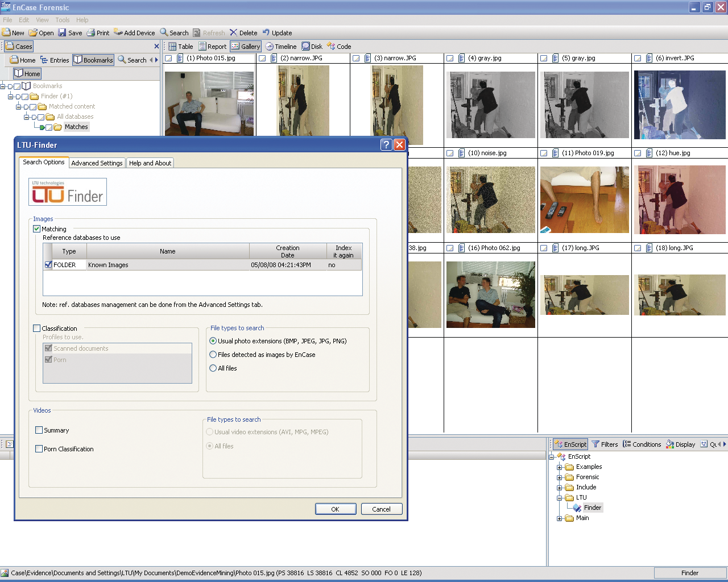Click the LTU-Finder help question button
Screen dimensions: 728x582
(x=386, y=145)
